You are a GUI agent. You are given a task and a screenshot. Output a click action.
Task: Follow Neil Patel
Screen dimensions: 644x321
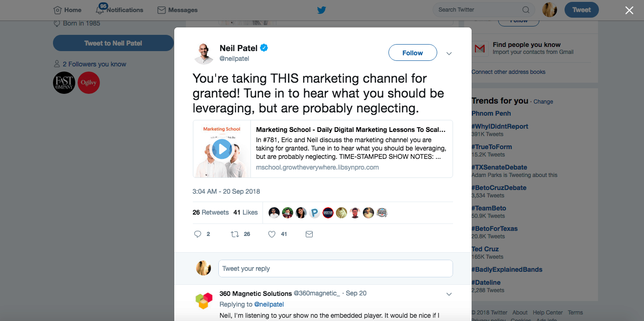point(413,53)
